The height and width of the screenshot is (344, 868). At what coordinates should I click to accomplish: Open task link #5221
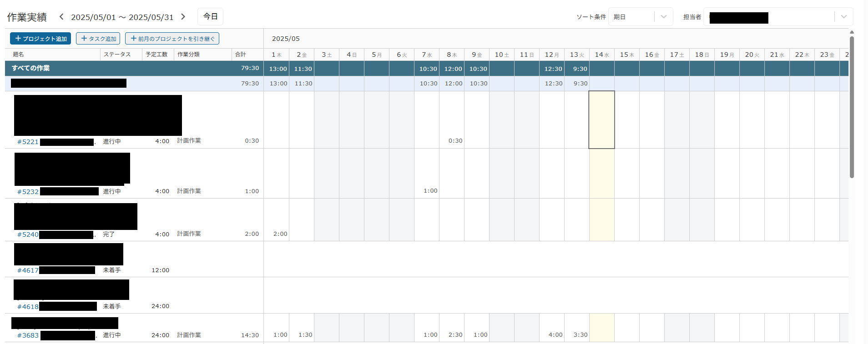tap(28, 142)
